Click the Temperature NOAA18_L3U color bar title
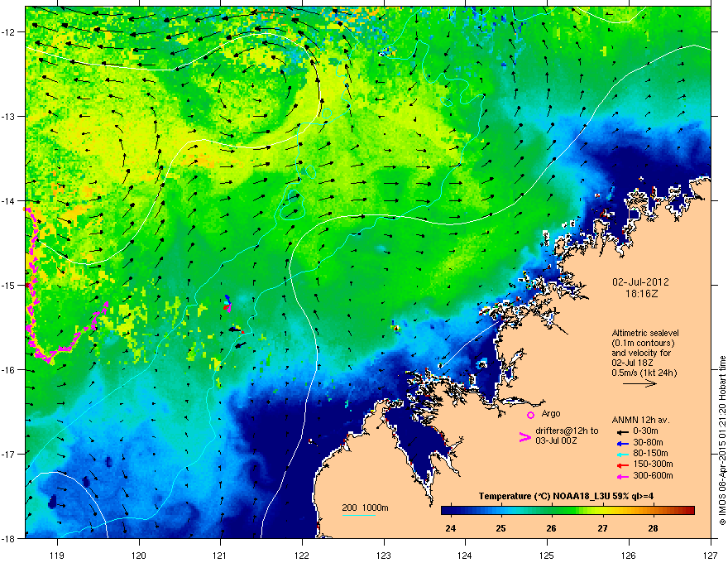This screenshot has height=563, width=728. pyautogui.click(x=566, y=496)
